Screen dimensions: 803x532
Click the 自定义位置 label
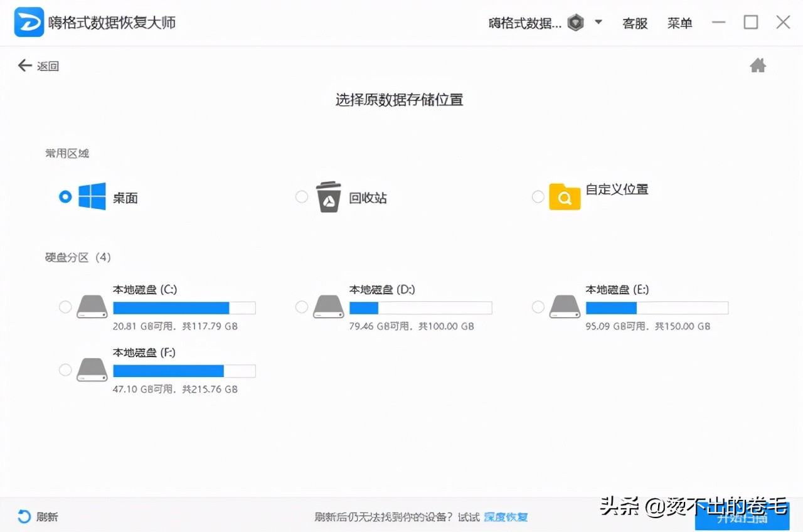tap(617, 189)
